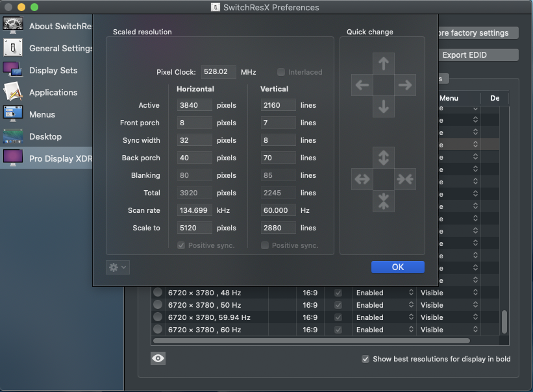This screenshot has width=533, height=392.
Task: Click the expand vertically double arrow
Action: pyautogui.click(x=384, y=158)
